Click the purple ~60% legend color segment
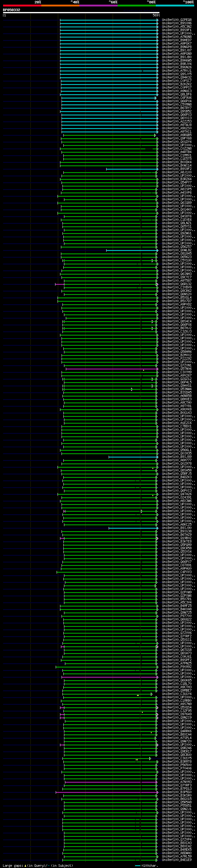This screenshot has height=868, width=197. (98, 6)
